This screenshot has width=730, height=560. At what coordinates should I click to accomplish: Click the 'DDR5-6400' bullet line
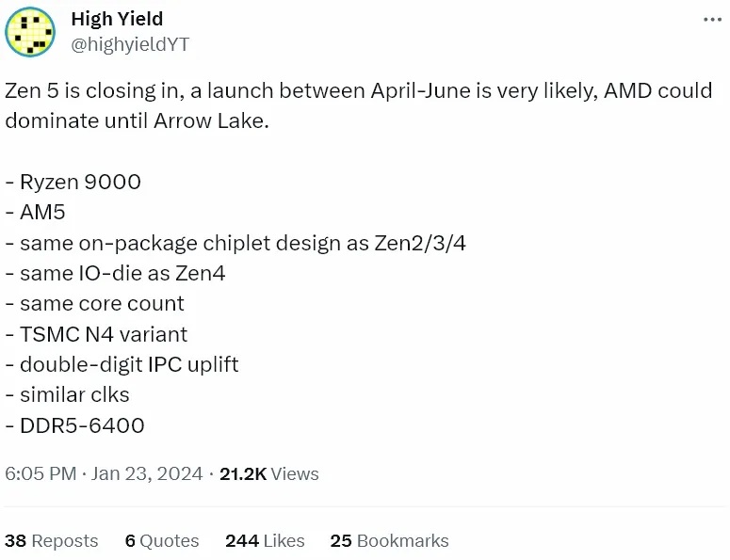(75, 425)
